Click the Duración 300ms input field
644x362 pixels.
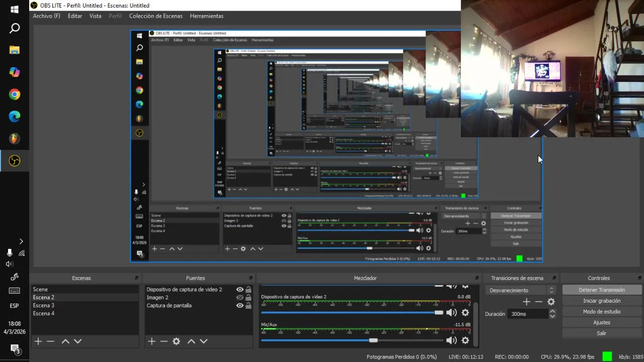(x=528, y=314)
